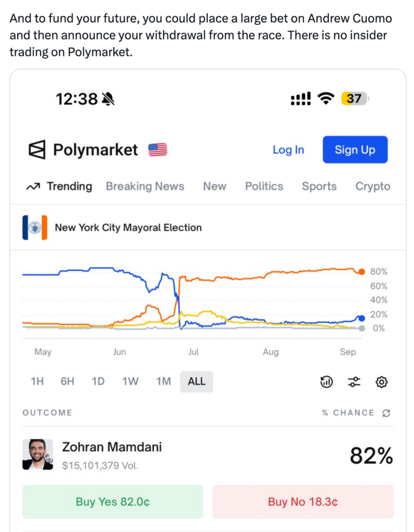
Task: Click the NYC Mayoral Election market icon
Action: pyautogui.click(x=35, y=228)
